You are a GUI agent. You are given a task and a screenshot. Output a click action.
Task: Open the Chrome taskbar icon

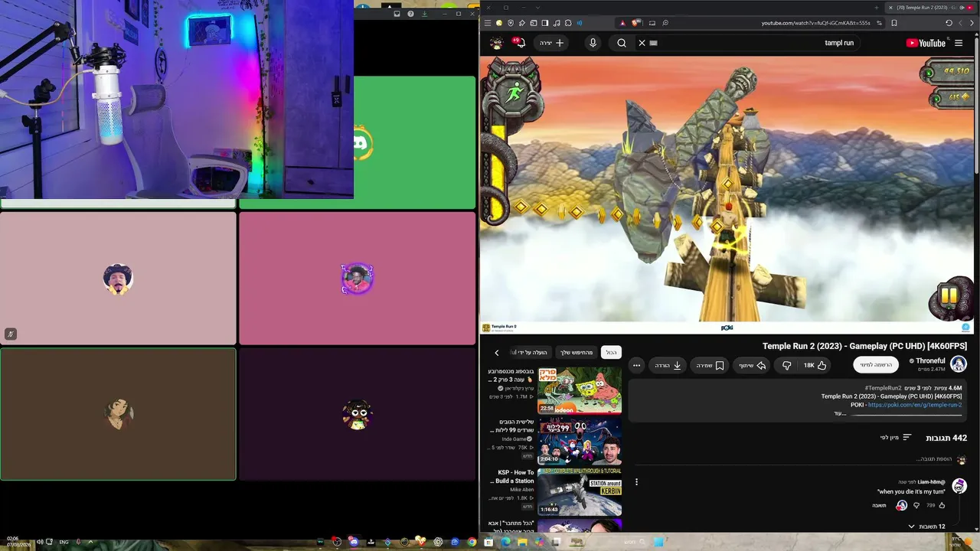(472, 542)
